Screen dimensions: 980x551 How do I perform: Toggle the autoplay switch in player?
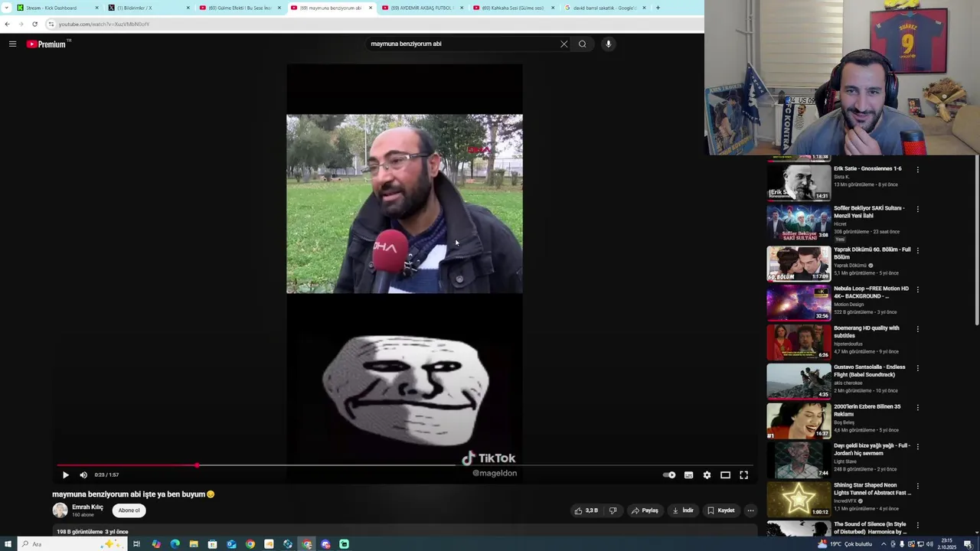[x=669, y=474]
